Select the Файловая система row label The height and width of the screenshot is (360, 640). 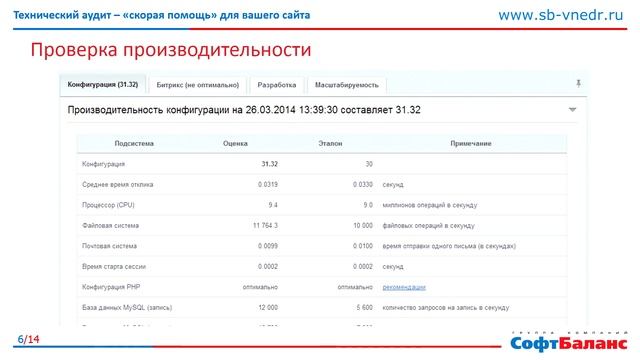point(110,226)
